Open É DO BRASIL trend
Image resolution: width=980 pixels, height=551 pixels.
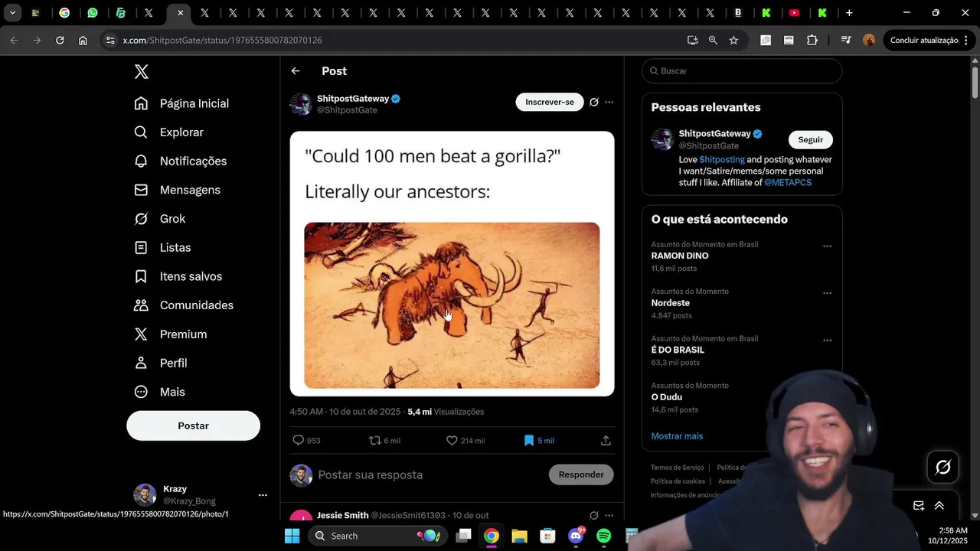click(678, 350)
